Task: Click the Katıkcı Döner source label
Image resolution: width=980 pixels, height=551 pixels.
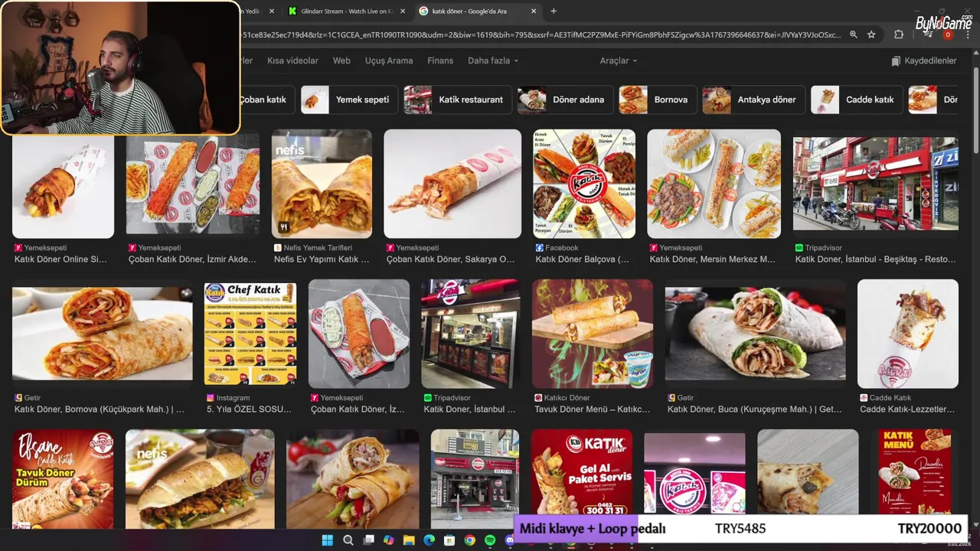Action: point(567,398)
